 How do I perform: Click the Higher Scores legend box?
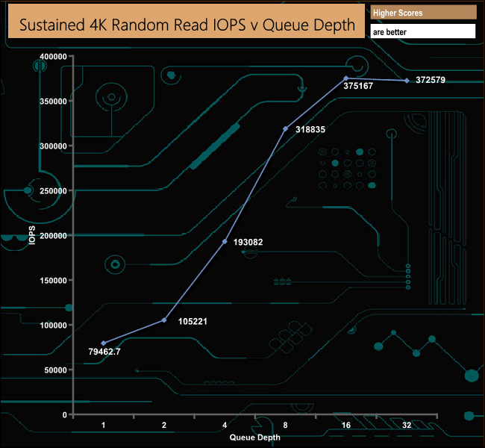423,13
